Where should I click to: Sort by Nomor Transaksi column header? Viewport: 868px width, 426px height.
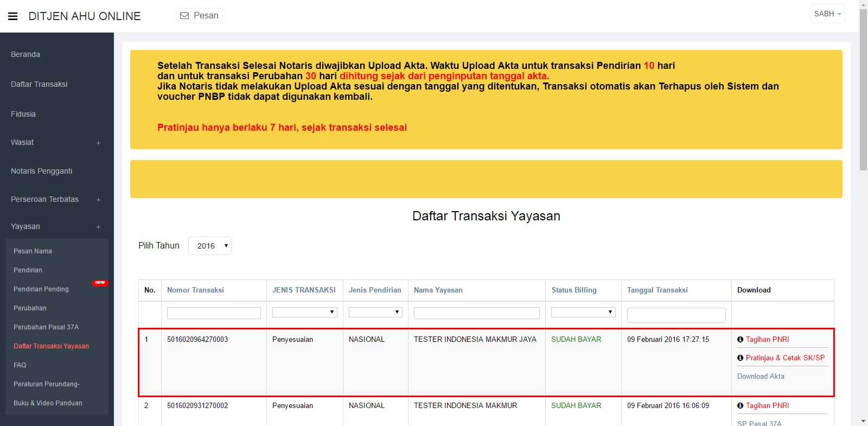195,290
